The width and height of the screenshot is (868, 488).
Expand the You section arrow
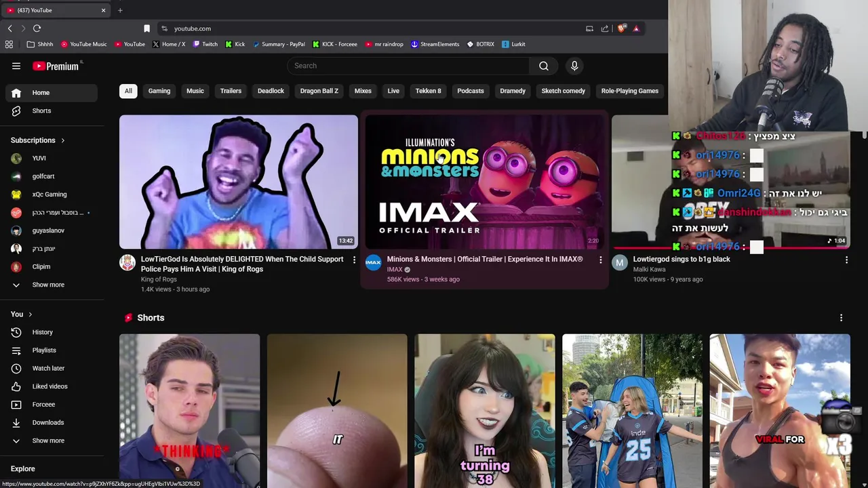[x=30, y=314]
